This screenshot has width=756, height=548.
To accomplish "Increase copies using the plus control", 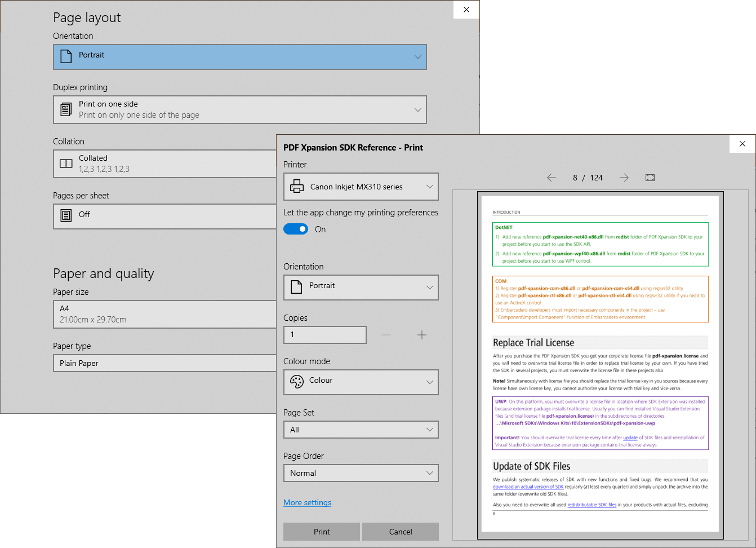I will [x=422, y=334].
